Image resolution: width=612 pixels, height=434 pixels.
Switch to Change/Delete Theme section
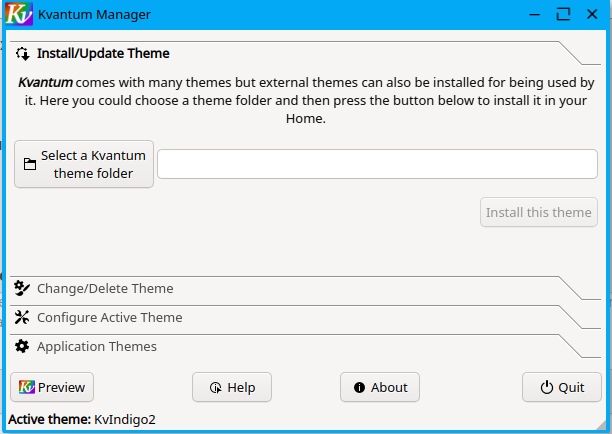tap(305, 288)
